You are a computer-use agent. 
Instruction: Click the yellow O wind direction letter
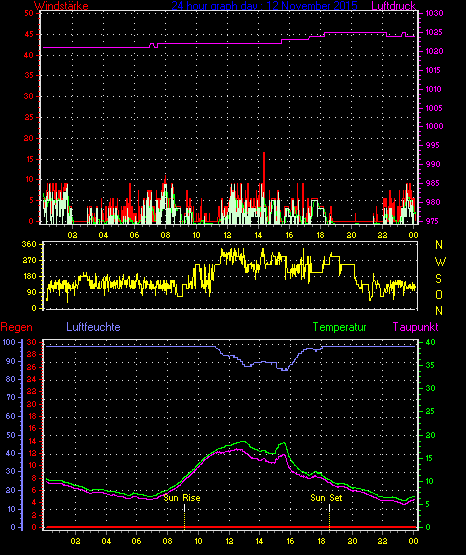click(439, 294)
